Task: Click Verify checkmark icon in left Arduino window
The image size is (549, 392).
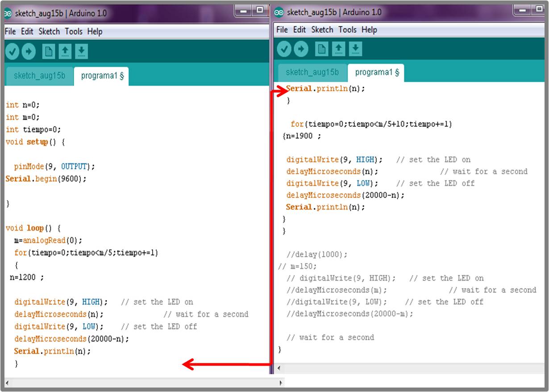Action: 12,52
